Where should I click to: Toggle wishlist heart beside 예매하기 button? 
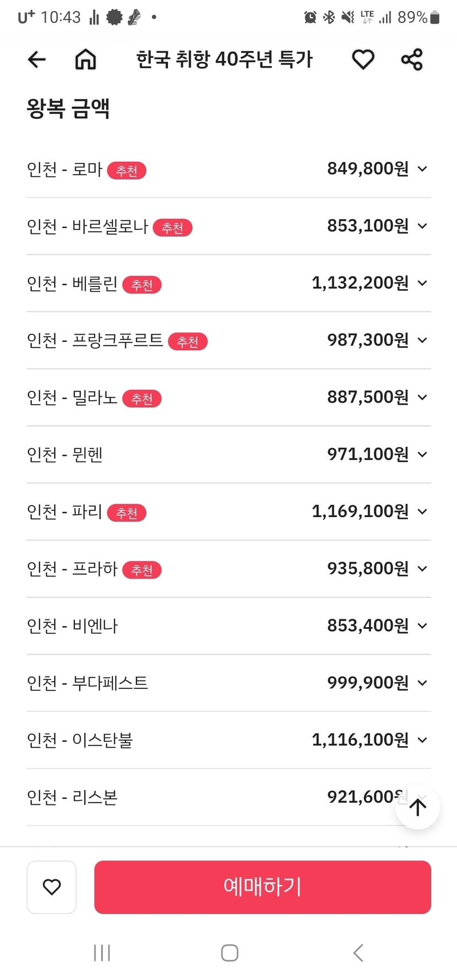(x=52, y=887)
